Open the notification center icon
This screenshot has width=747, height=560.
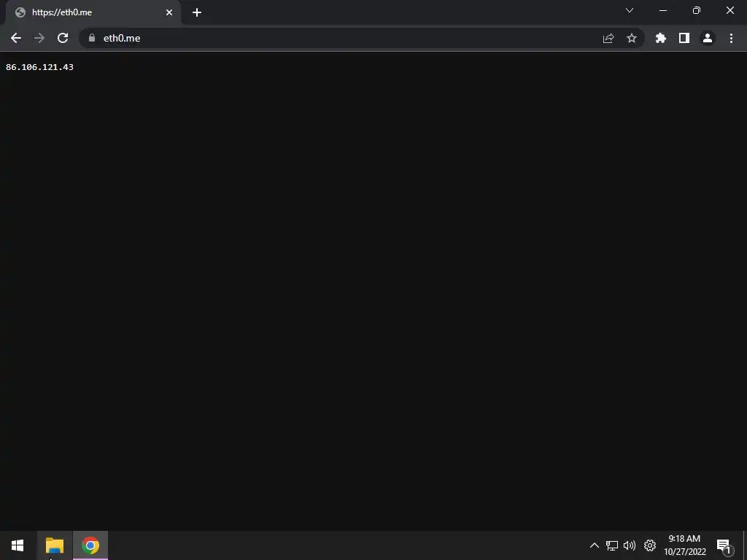click(724, 545)
